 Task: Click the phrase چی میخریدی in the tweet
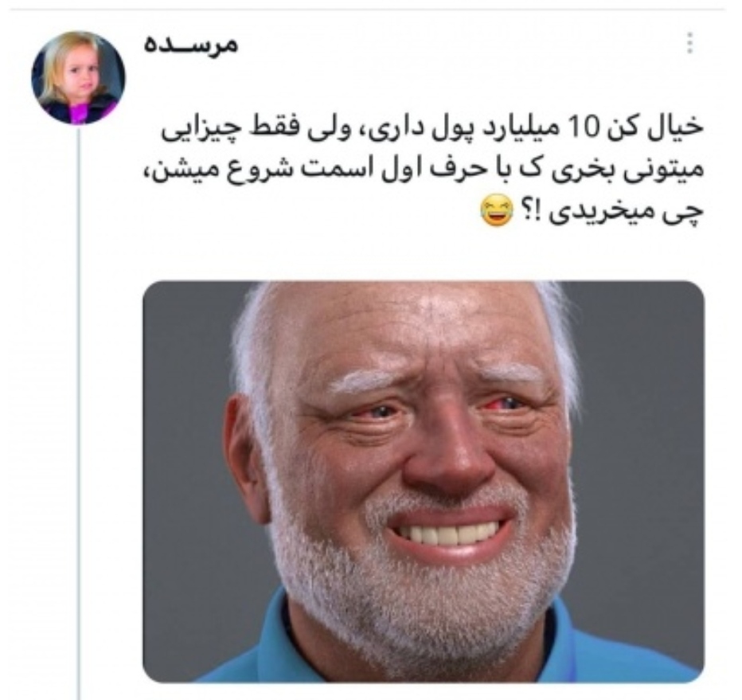pyautogui.click(x=623, y=213)
